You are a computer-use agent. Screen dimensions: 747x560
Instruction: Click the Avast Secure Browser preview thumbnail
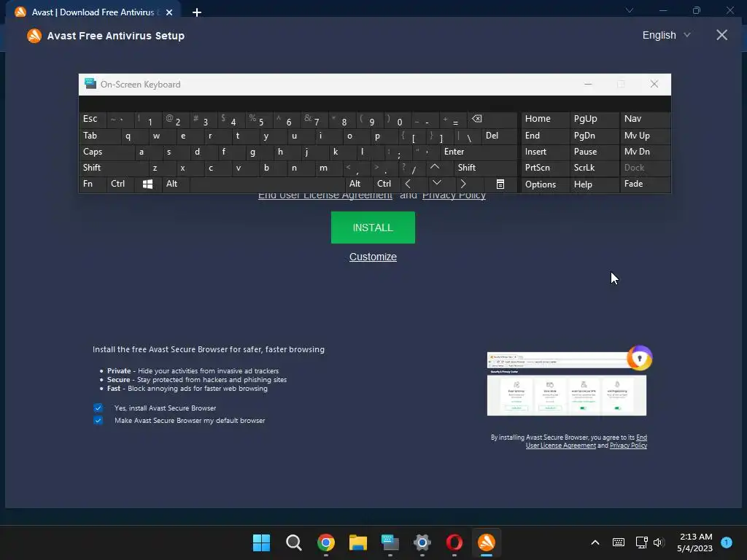pos(566,384)
